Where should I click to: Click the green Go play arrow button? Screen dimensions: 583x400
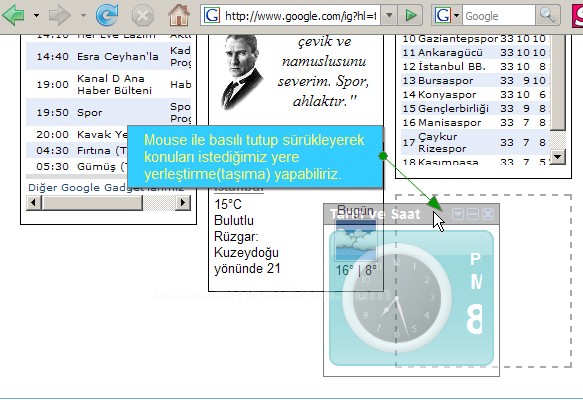pyautogui.click(x=410, y=16)
